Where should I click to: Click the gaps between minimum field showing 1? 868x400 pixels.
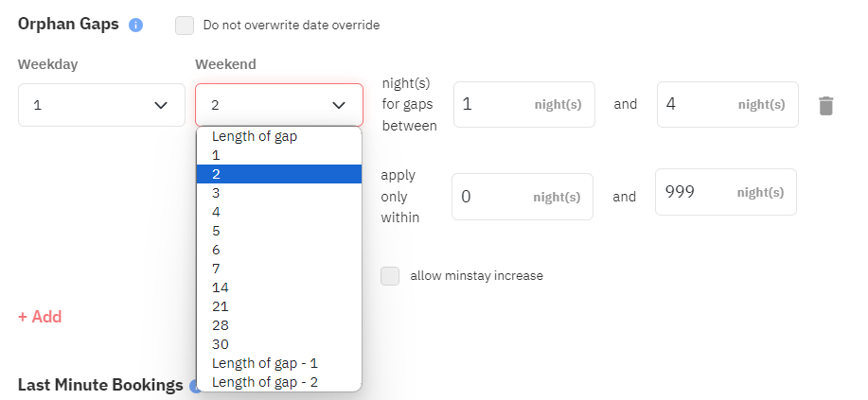pos(524,105)
